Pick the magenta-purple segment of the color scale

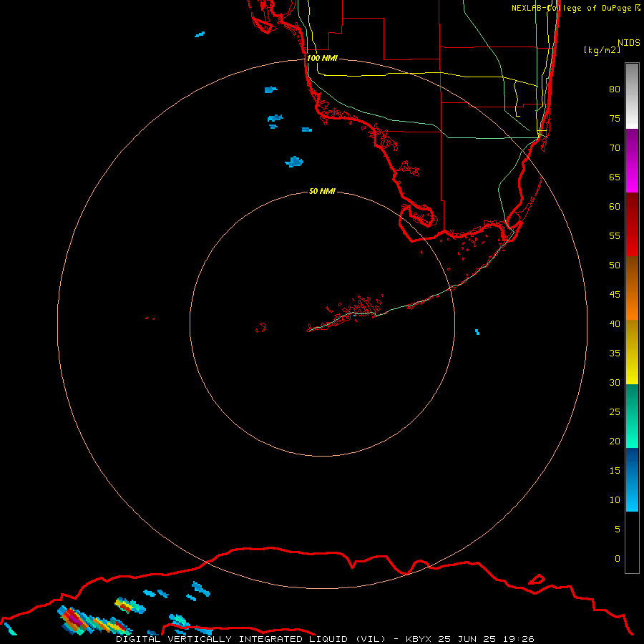click(x=632, y=161)
